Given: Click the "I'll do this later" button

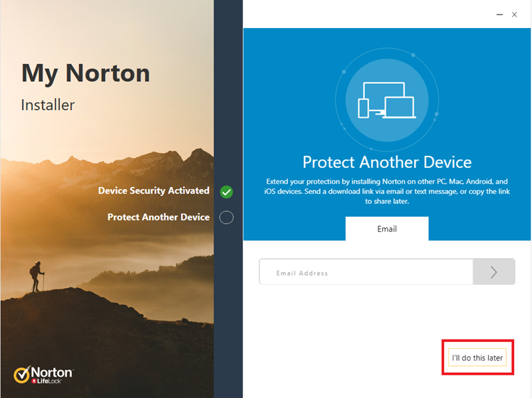Looking at the screenshot, I should [x=477, y=357].
